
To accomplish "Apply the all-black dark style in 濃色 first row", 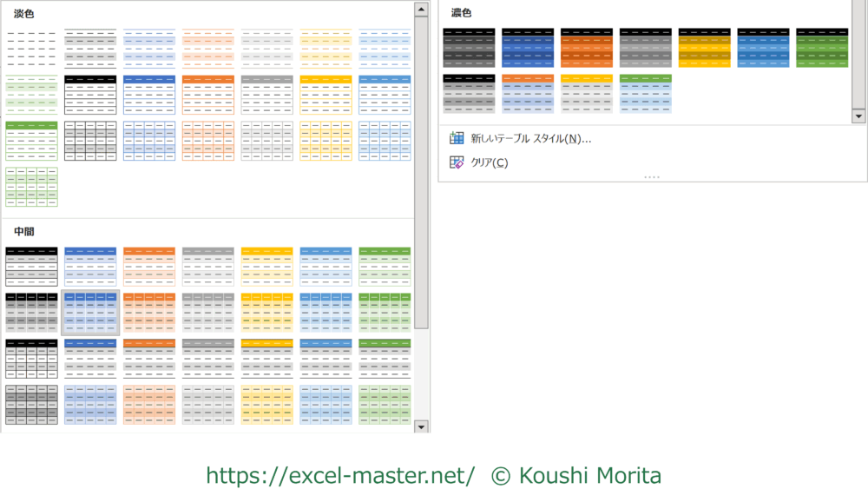I will coord(469,48).
